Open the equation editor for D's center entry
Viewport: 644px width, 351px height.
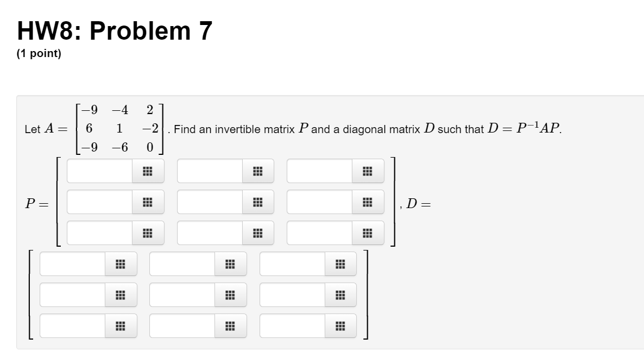[230, 296]
